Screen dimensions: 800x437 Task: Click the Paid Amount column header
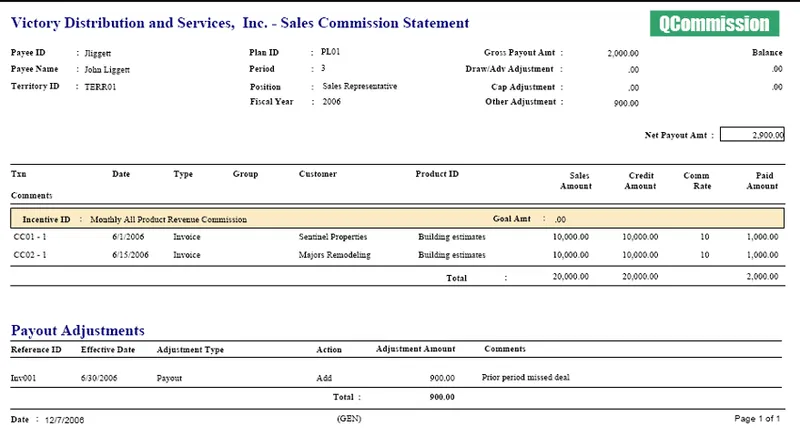coord(762,181)
